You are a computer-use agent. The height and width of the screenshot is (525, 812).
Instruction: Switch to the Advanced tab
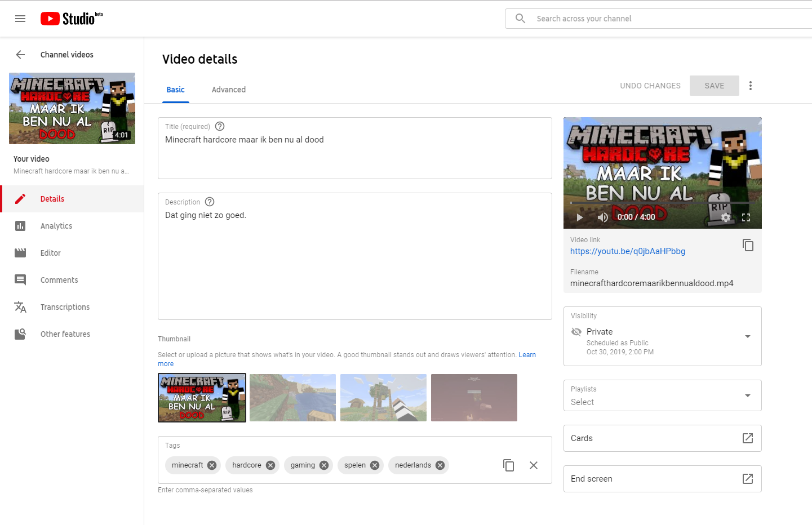coord(228,90)
